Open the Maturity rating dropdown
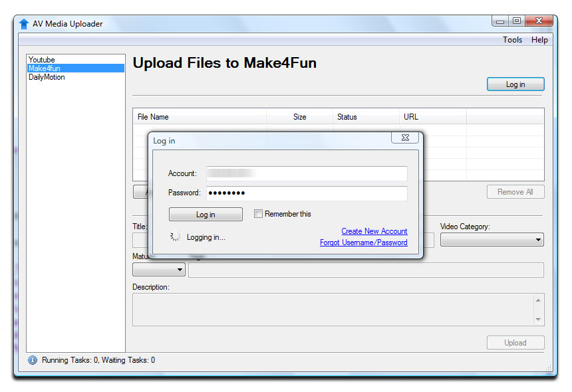Screen dimensions: 572x392 pos(159,270)
